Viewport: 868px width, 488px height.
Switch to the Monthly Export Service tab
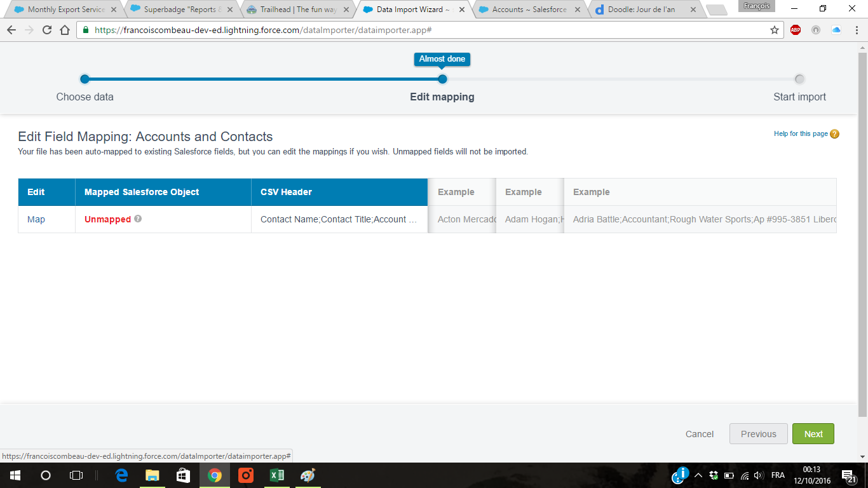(x=65, y=10)
